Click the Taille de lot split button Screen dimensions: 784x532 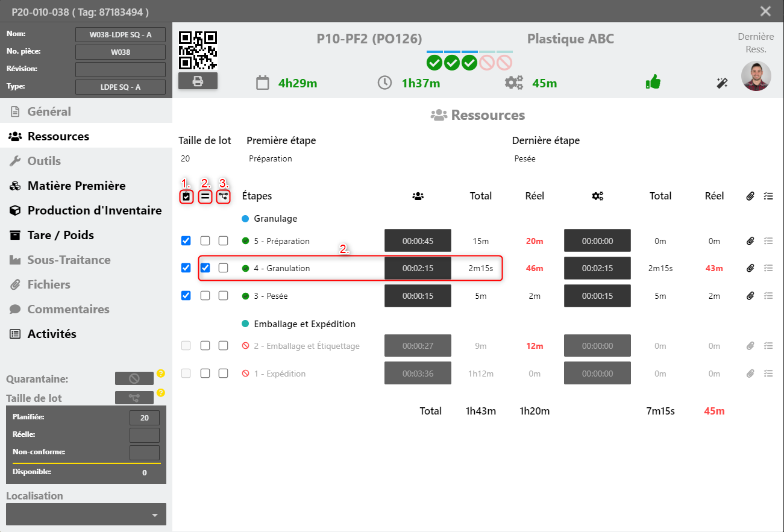point(134,398)
